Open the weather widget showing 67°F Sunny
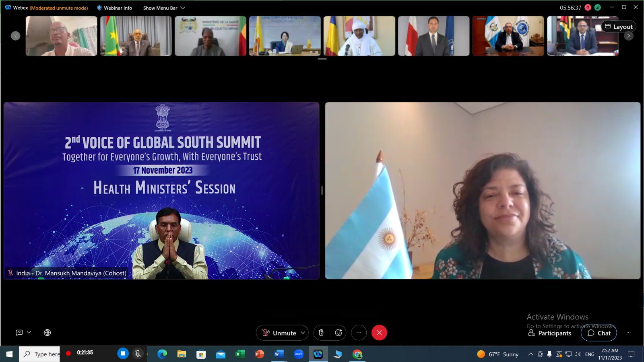Image resolution: width=644 pixels, height=362 pixels. [498, 354]
